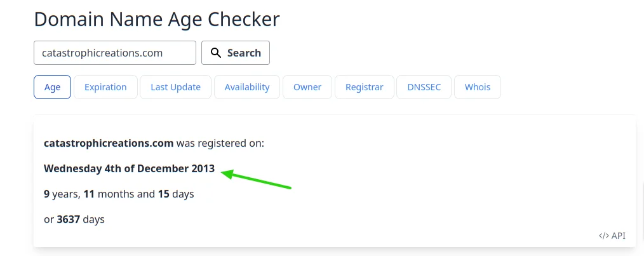Open the DNSSEC tab
This screenshot has height=256, width=644.
click(x=424, y=87)
